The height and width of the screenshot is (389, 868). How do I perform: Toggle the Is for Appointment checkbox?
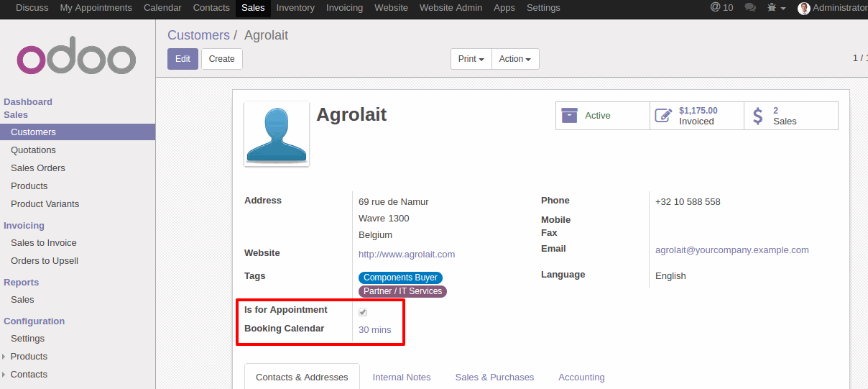pos(363,312)
